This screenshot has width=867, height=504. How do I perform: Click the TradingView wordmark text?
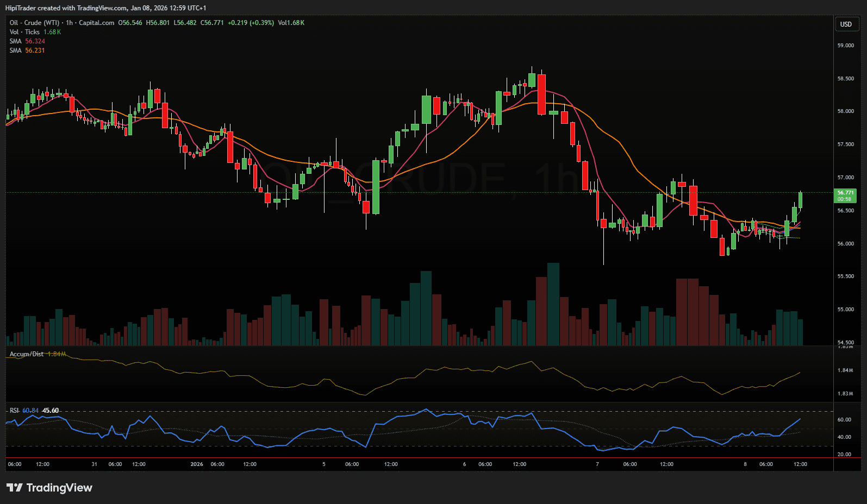pyautogui.click(x=59, y=488)
